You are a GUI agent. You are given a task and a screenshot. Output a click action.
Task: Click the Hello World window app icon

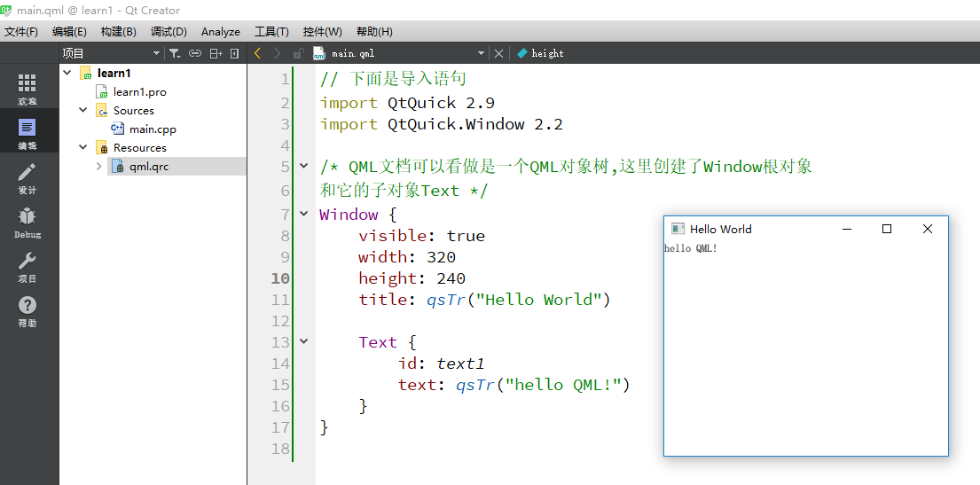click(x=678, y=229)
